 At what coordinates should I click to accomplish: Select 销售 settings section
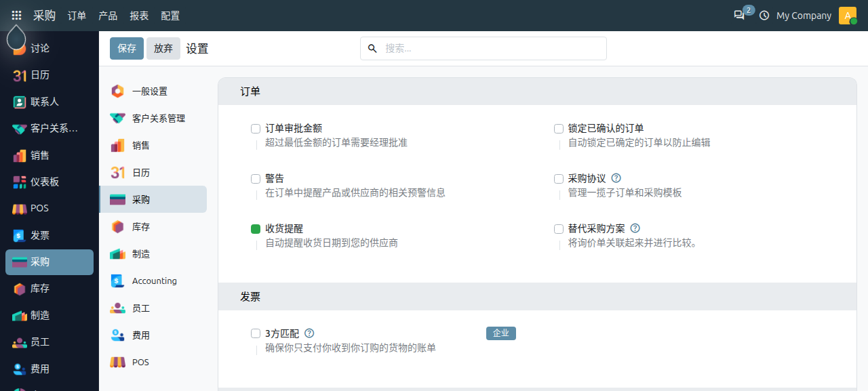(153, 145)
